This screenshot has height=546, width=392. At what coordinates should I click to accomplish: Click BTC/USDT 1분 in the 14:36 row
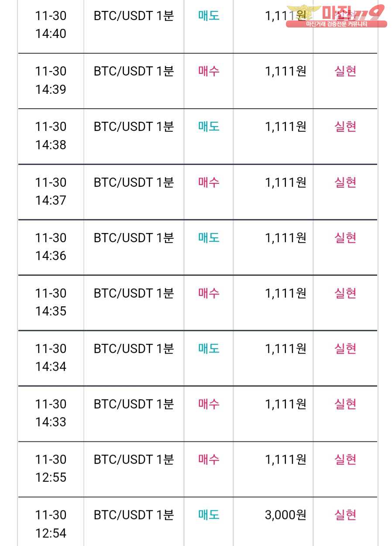[x=134, y=237]
